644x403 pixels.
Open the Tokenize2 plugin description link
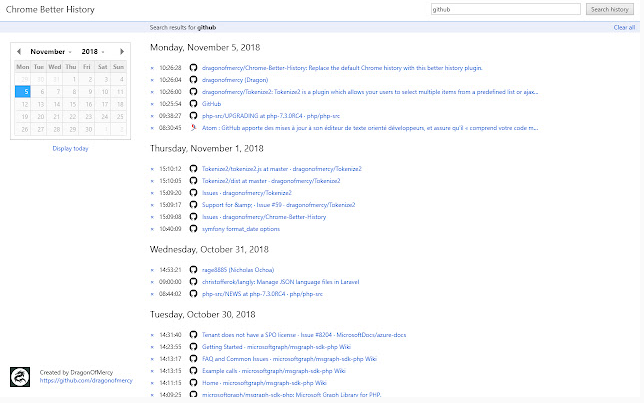coord(370,92)
